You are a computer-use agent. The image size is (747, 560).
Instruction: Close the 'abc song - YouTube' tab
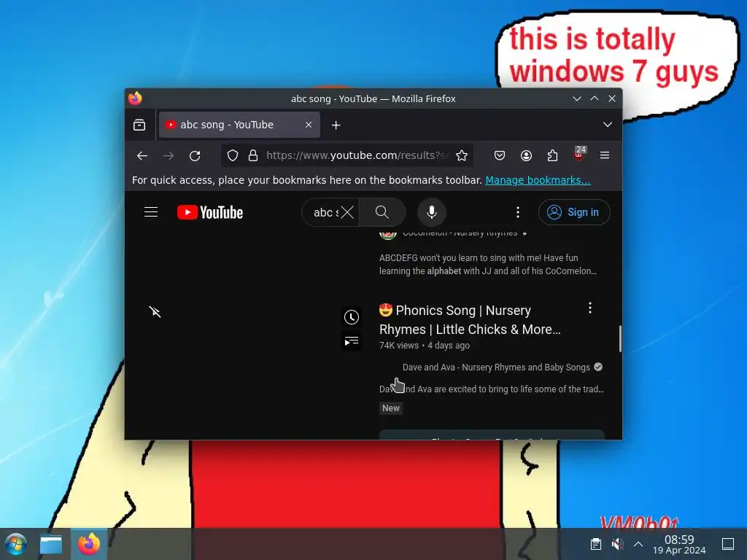pyautogui.click(x=309, y=125)
